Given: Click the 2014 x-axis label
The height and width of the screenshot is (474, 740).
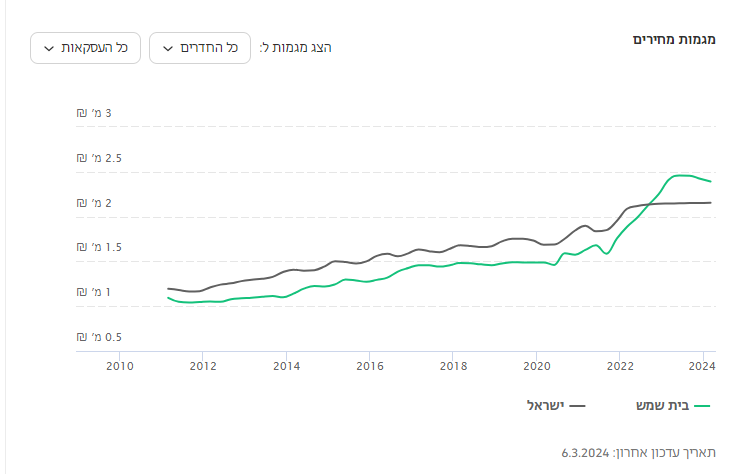Looking at the screenshot, I should [x=286, y=366].
